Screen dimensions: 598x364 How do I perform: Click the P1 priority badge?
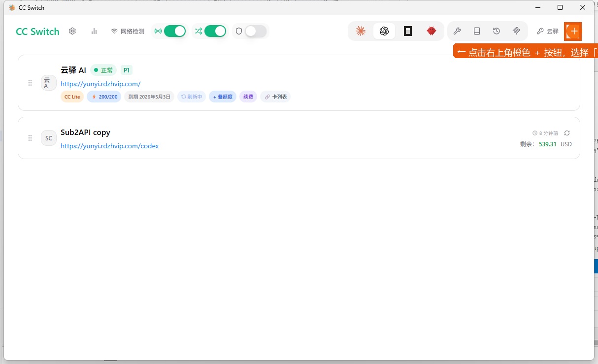coord(127,70)
